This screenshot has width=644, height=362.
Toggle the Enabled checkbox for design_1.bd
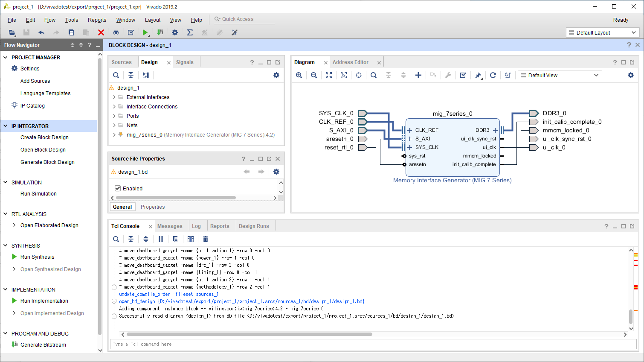point(118,188)
